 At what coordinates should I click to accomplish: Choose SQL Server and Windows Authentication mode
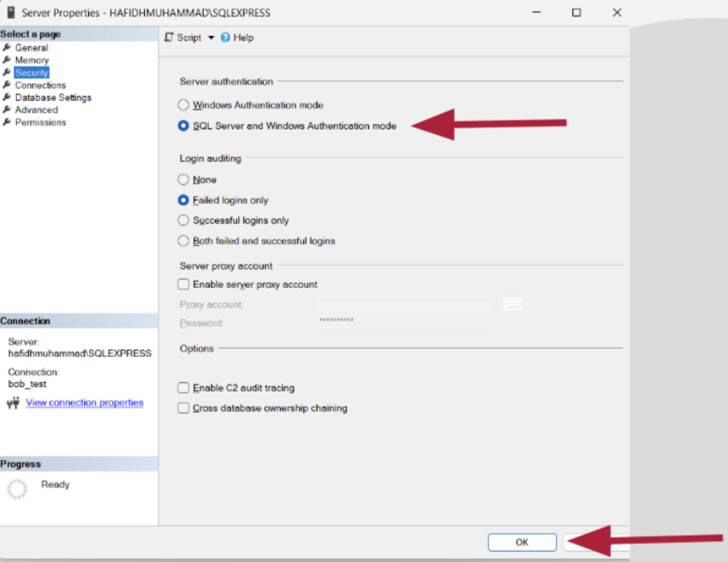183,126
